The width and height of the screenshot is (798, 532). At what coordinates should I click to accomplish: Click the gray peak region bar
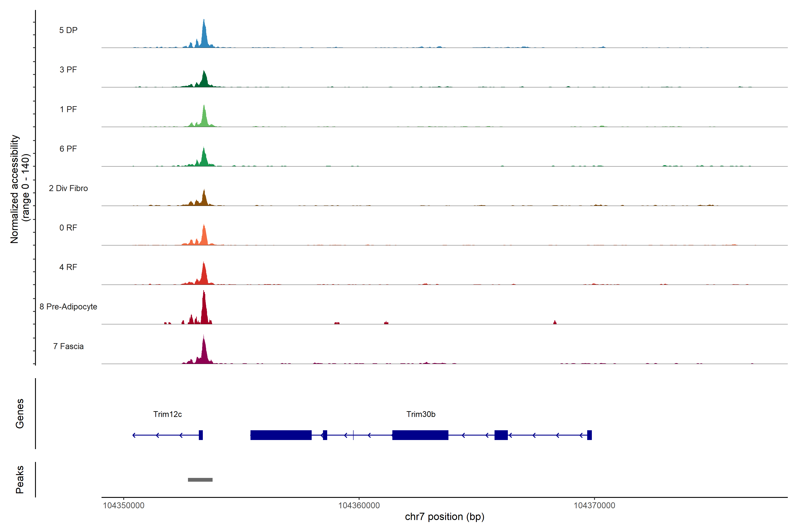click(x=200, y=480)
